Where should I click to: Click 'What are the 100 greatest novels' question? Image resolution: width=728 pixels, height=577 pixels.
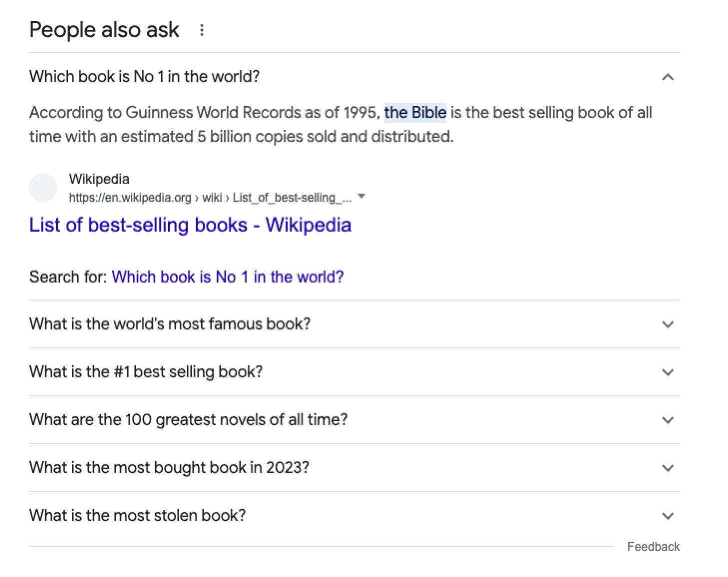188,420
